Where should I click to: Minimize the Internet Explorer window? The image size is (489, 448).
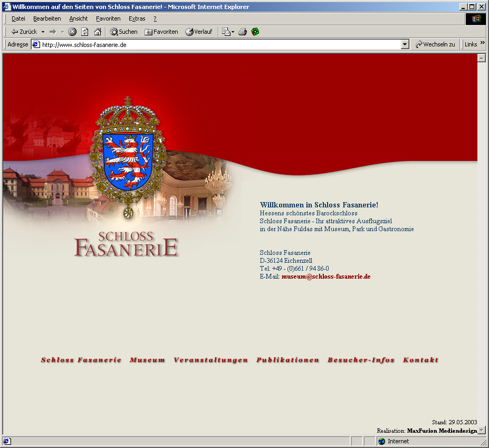point(464,6)
